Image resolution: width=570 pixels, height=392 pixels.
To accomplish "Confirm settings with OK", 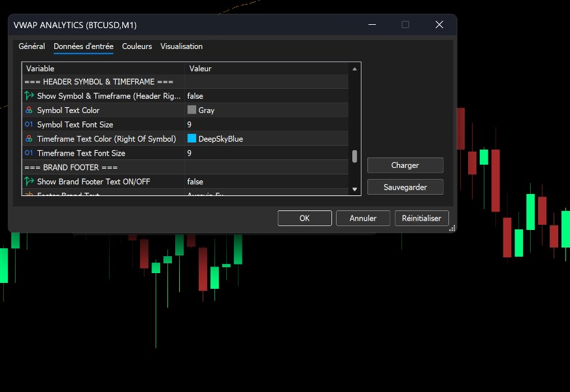I will click(305, 218).
